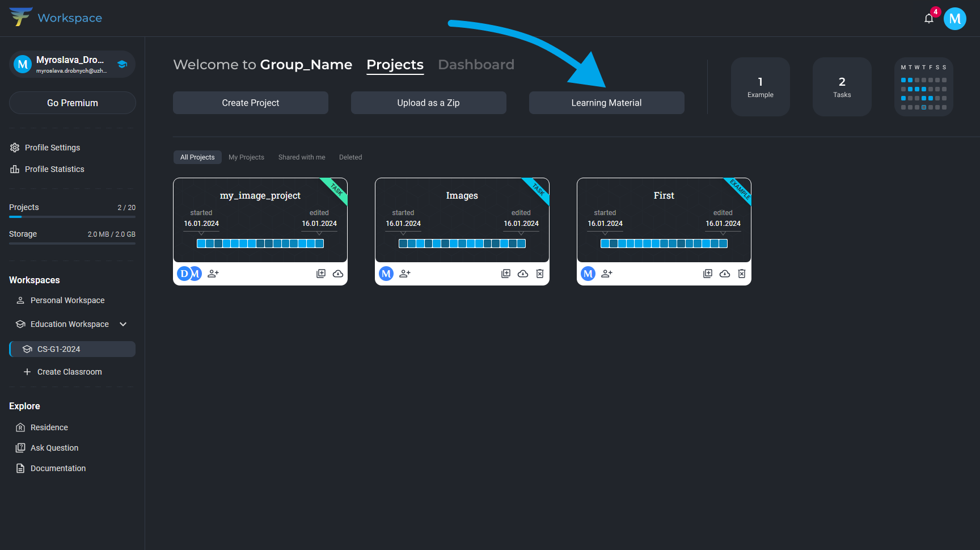Add a collaborator to my_image_project

coord(213,274)
